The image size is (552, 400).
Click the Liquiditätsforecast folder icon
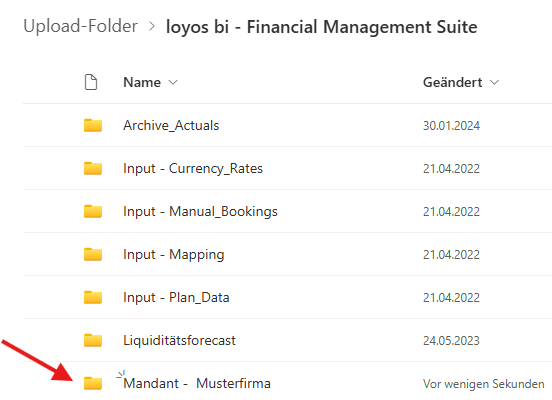tap(93, 340)
